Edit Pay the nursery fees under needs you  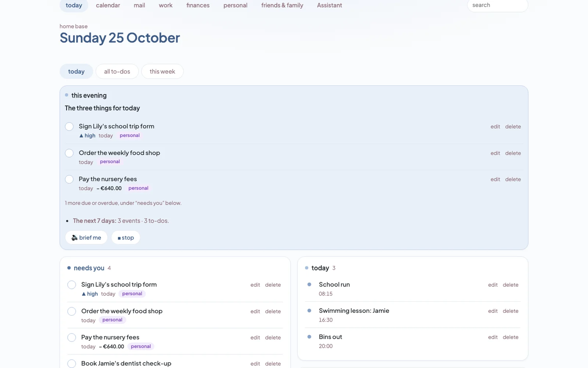pyautogui.click(x=255, y=337)
